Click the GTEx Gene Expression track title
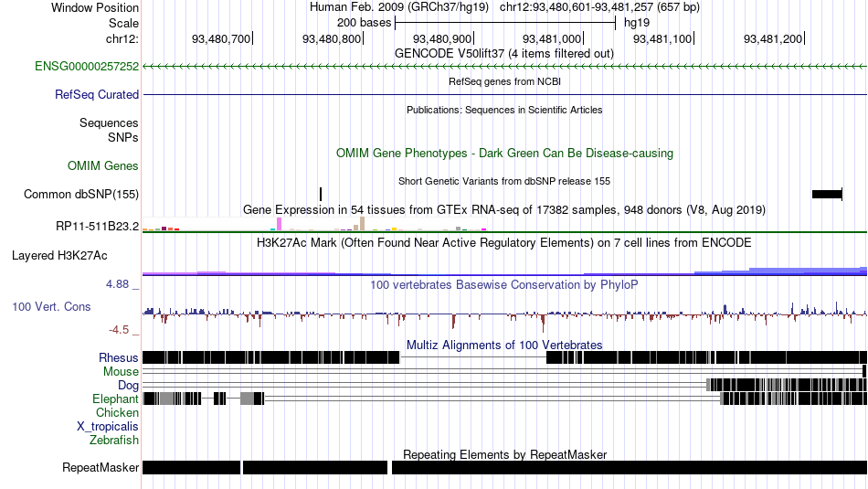This screenshot has height=489, width=868. (x=504, y=210)
